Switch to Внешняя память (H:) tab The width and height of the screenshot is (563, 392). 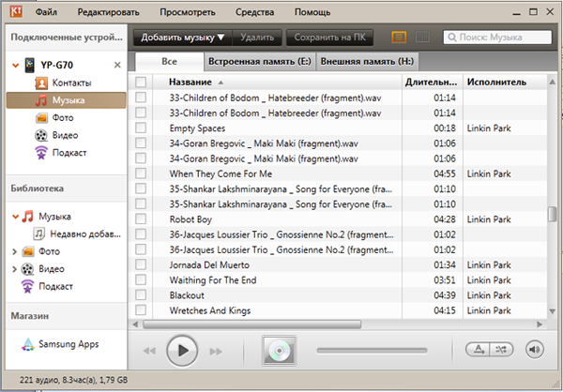[367, 61]
